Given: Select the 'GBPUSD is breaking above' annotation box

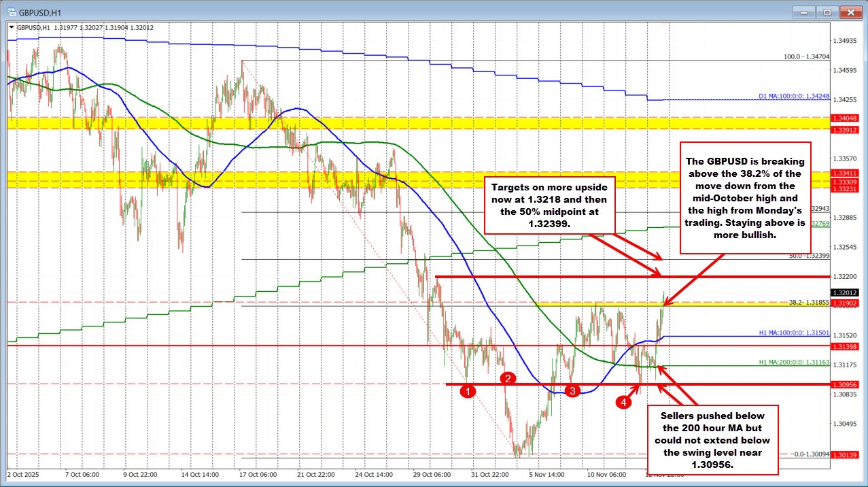Looking at the screenshot, I should click(744, 196).
